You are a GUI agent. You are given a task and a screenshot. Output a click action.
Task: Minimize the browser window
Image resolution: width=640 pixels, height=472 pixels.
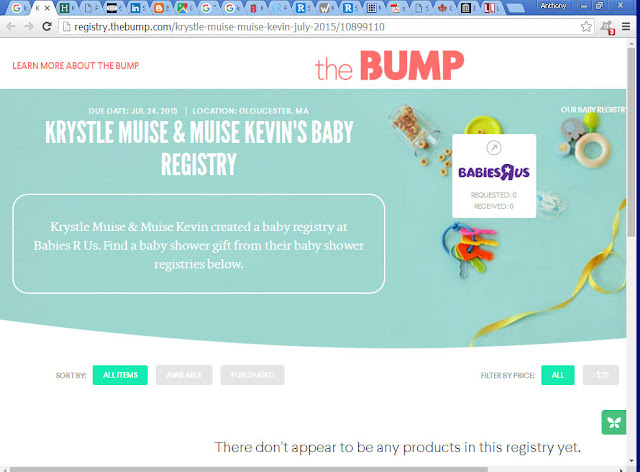pyautogui.click(x=584, y=6)
